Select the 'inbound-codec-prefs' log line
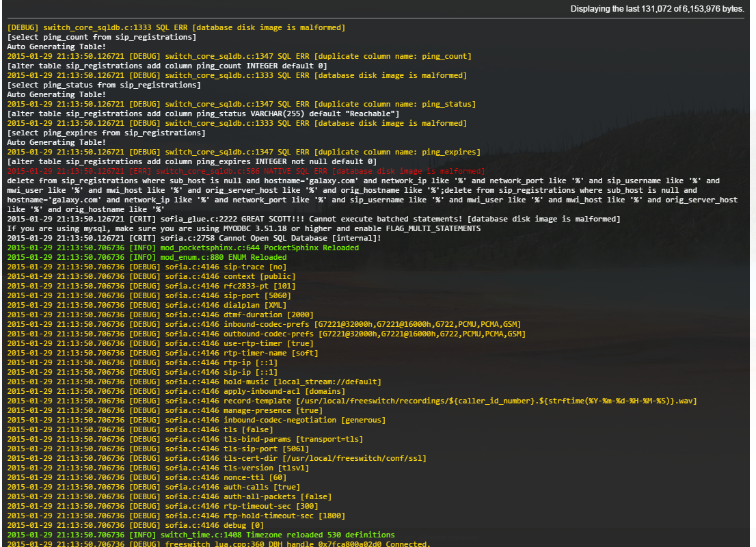The height and width of the screenshot is (547, 756). [x=265, y=324]
